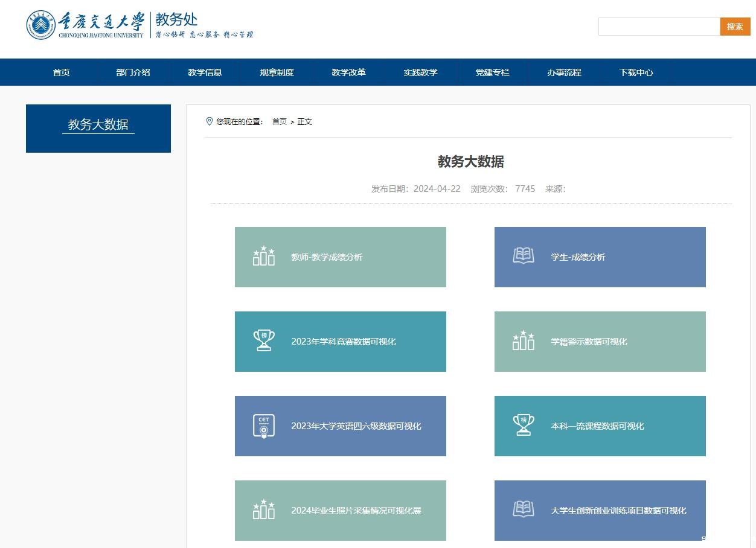Open the 下载中心 menu item
Screen dimensions: 756x548
pyautogui.click(x=636, y=72)
